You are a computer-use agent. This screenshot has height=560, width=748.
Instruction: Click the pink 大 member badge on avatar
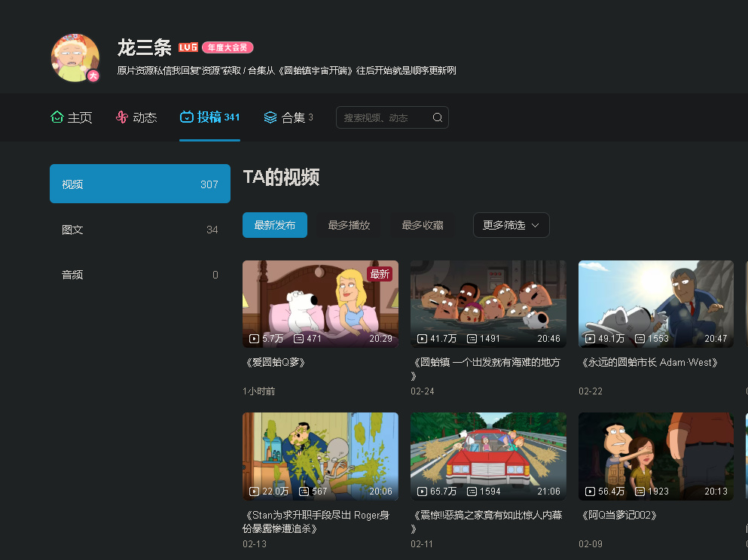[93, 76]
